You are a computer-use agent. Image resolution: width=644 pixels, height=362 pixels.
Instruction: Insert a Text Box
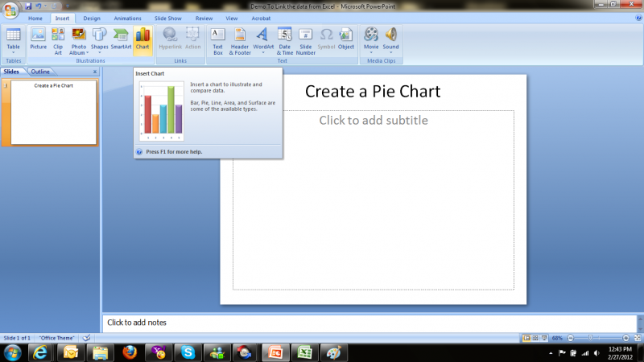(x=217, y=39)
